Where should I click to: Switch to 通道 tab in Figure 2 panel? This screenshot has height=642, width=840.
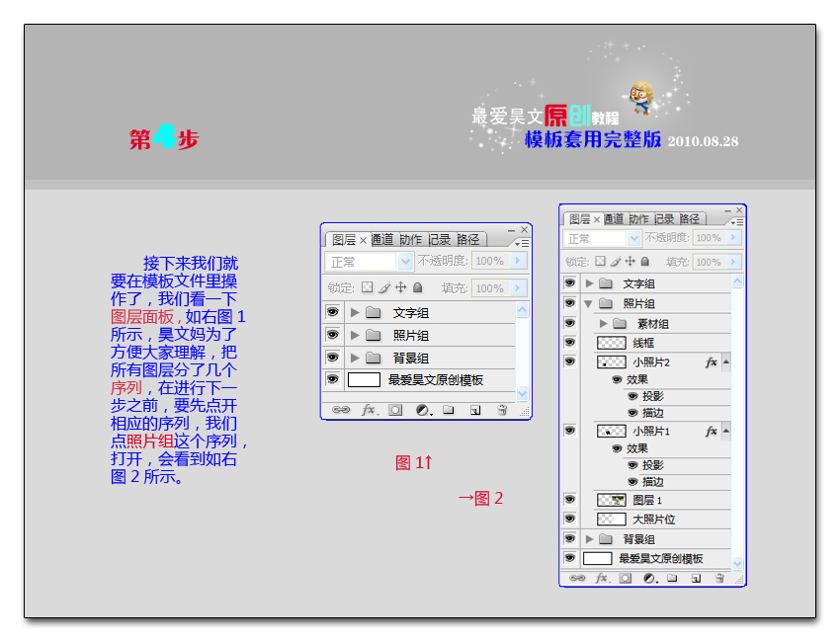tap(614, 218)
